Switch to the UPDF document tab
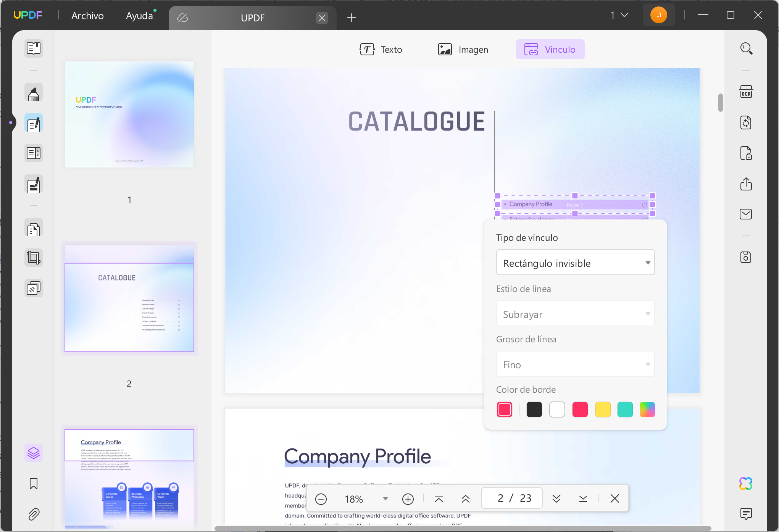This screenshot has width=779, height=532. [252, 18]
